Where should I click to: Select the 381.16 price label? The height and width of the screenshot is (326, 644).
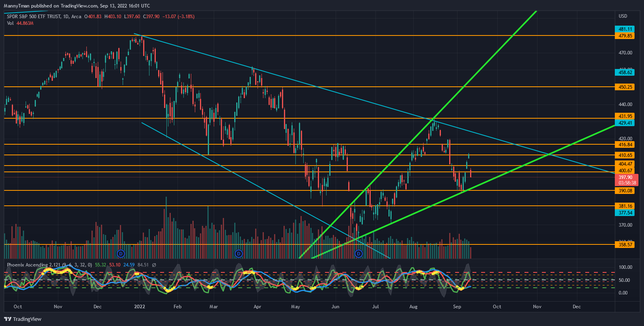click(x=625, y=206)
